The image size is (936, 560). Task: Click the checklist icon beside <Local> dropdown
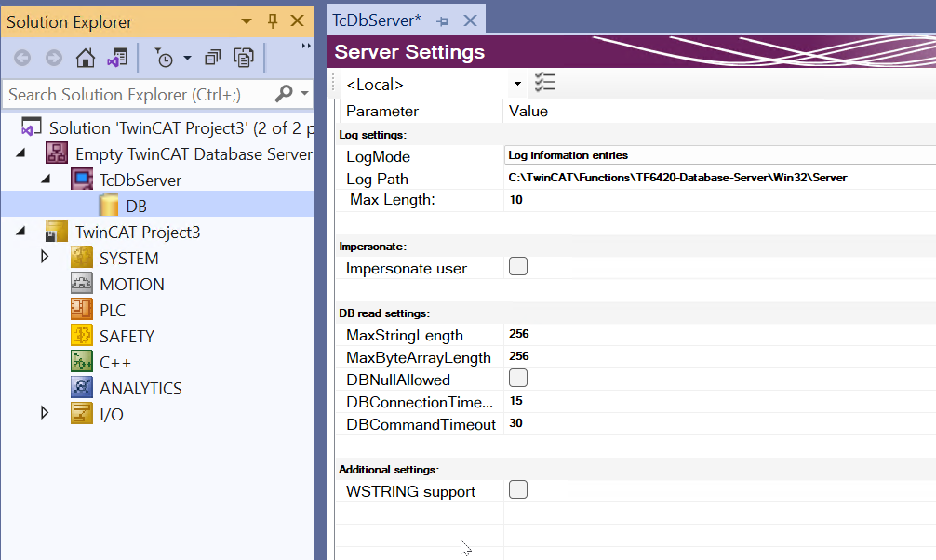click(x=545, y=83)
